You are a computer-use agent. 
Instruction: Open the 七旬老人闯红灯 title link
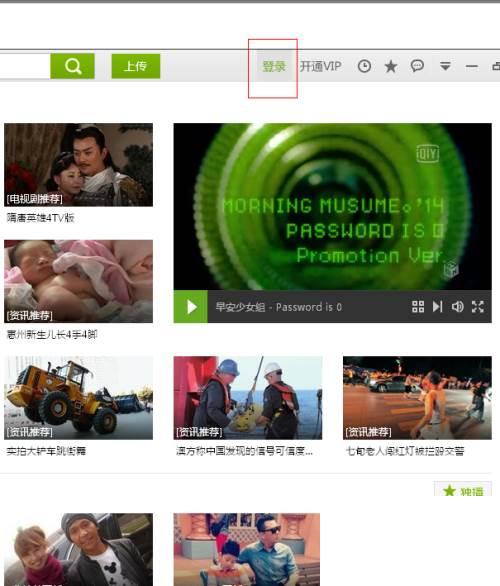(x=405, y=451)
